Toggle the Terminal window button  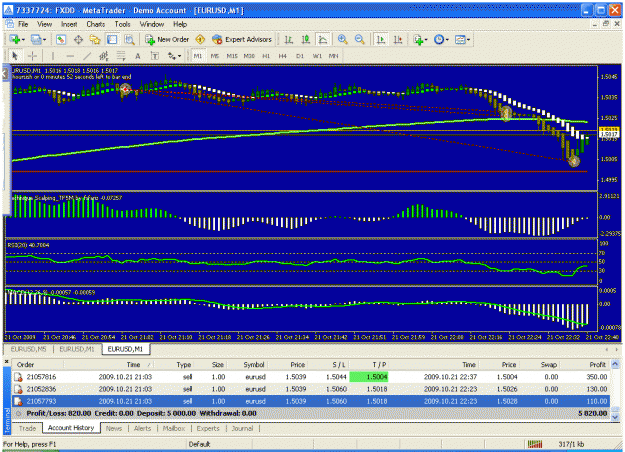click(x=112, y=39)
